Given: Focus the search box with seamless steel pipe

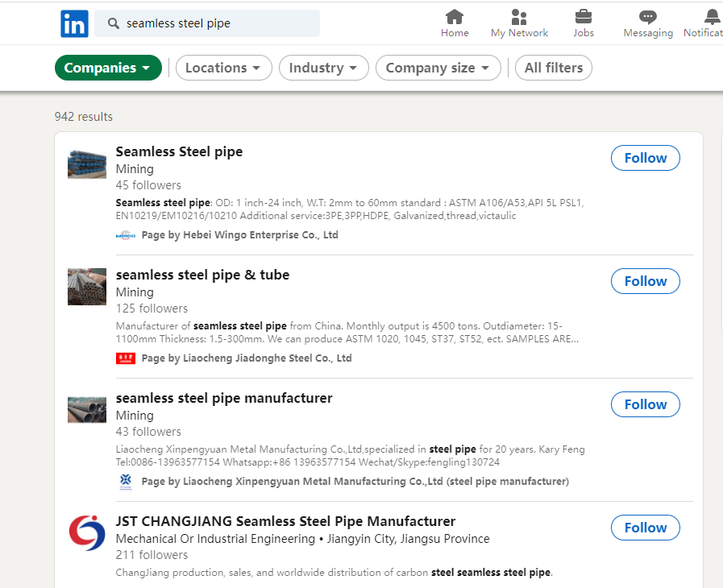Looking at the screenshot, I should [x=207, y=23].
